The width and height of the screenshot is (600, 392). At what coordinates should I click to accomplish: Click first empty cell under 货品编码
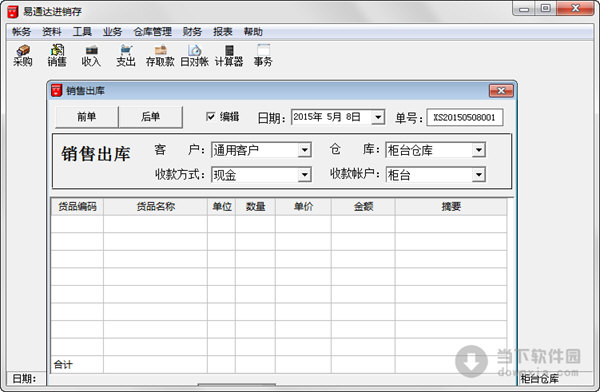77,224
